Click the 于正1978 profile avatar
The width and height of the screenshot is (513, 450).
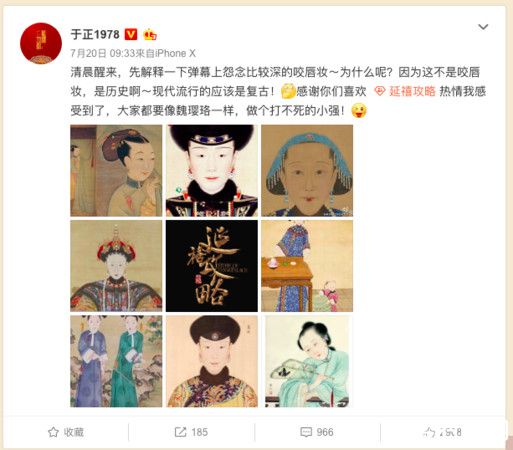(x=41, y=43)
